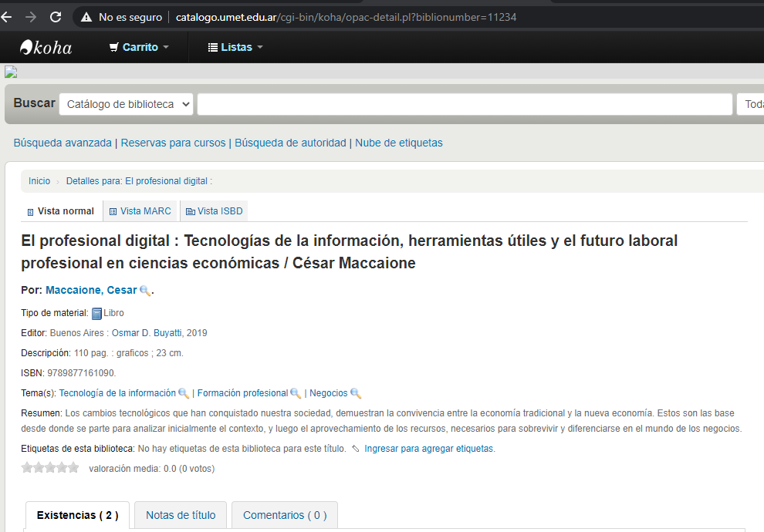Open the Catálogo de biblioteca search selector
Screen dimensions: 764x532
[x=127, y=104]
